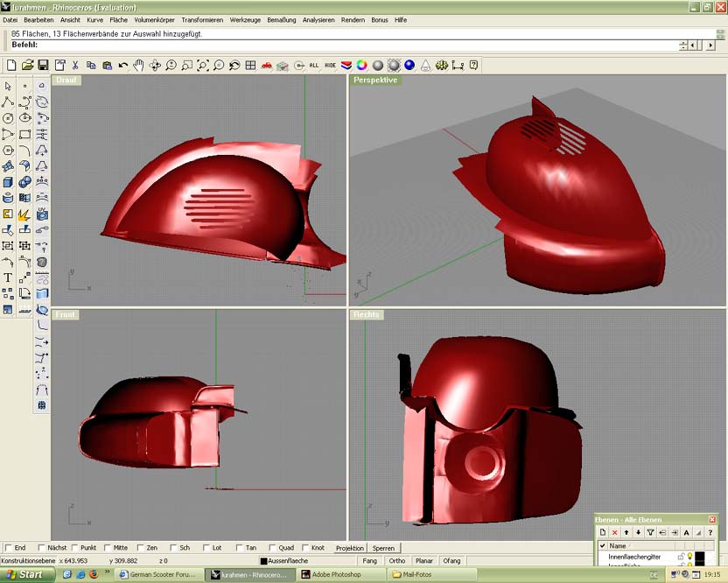Click the red car icon in toolbar
The image size is (728, 583).
266,65
